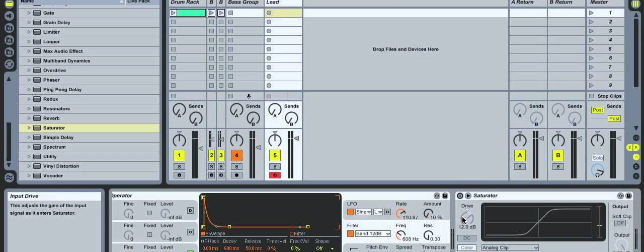Select the Filter display tab

(x=297, y=233)
